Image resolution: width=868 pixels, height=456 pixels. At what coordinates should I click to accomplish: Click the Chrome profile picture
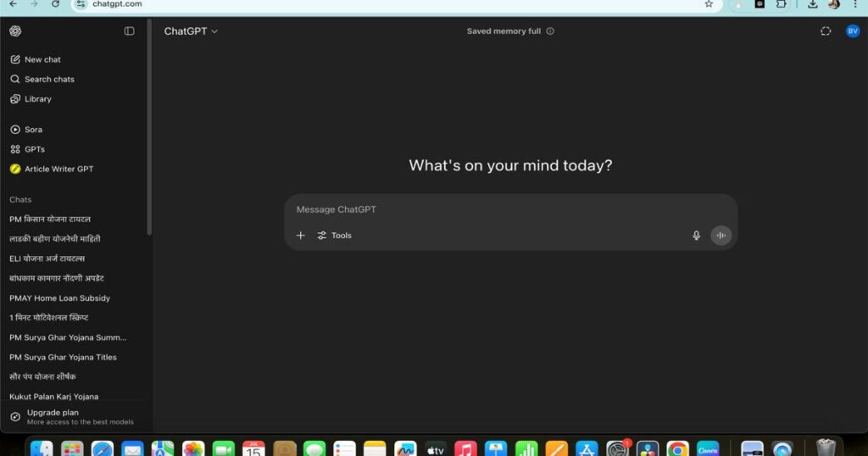pos(834,4)
